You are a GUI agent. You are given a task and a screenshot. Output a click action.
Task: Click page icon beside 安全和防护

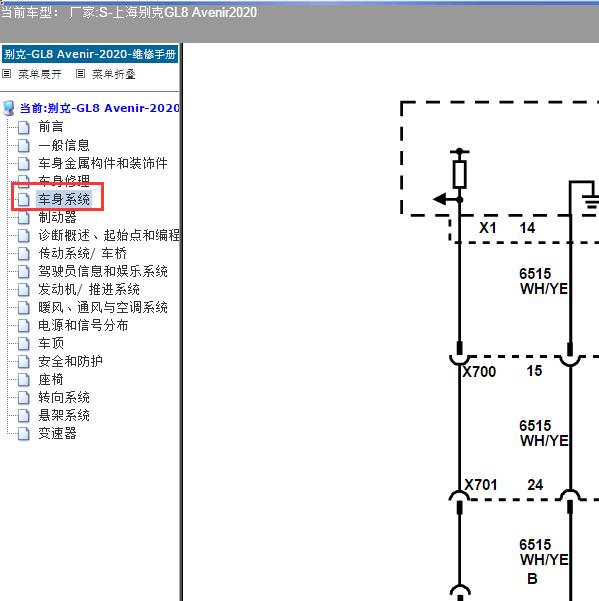23,362
